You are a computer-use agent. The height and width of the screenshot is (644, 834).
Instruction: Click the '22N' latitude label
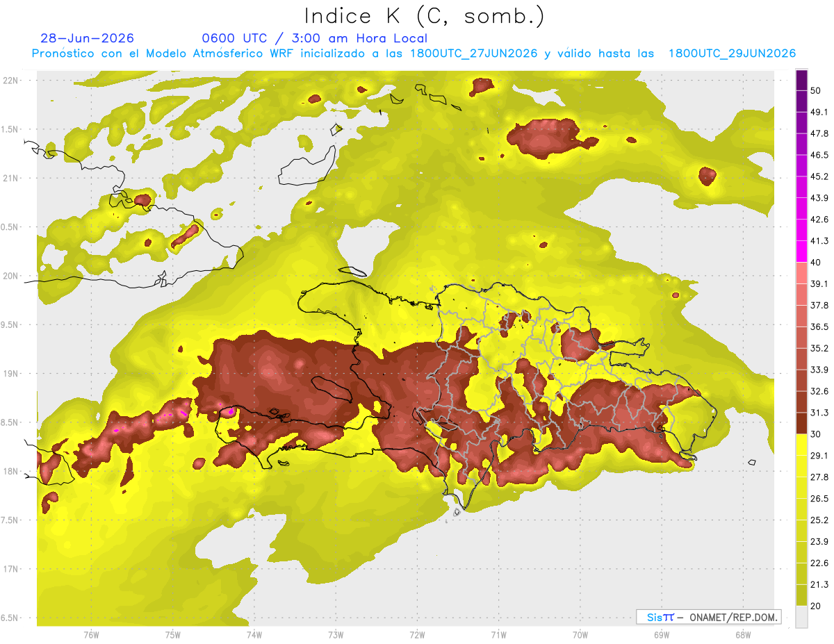pyautogui.click(x=11, y=80)
